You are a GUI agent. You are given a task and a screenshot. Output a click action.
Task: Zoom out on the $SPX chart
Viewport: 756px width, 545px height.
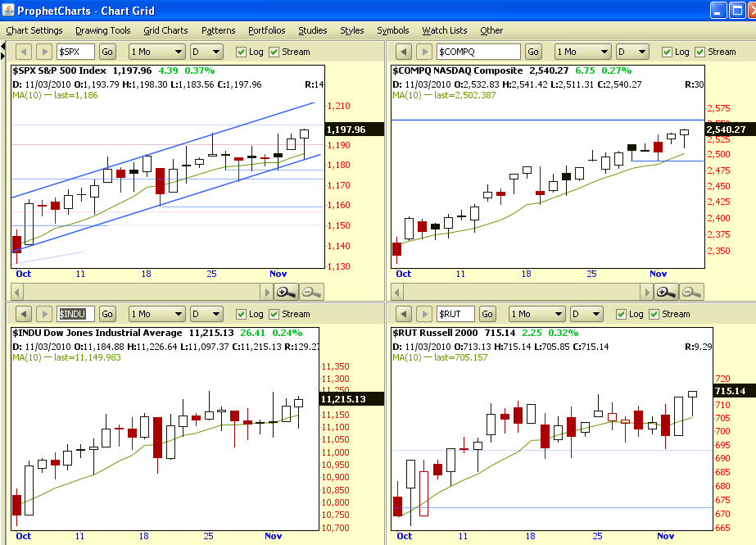[x=311, y=292]
